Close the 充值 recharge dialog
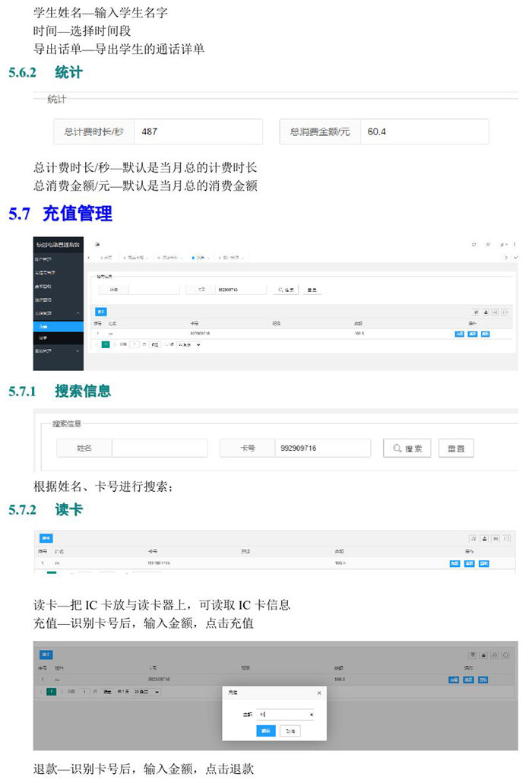This screenshot has width=532, height=783. coord(318,693)
